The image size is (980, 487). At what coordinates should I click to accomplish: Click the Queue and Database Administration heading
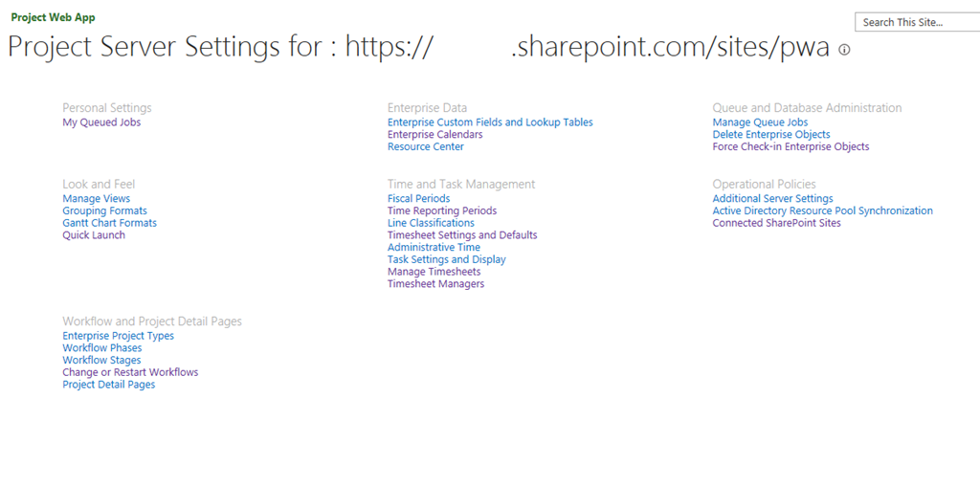(x=807, y=108)
